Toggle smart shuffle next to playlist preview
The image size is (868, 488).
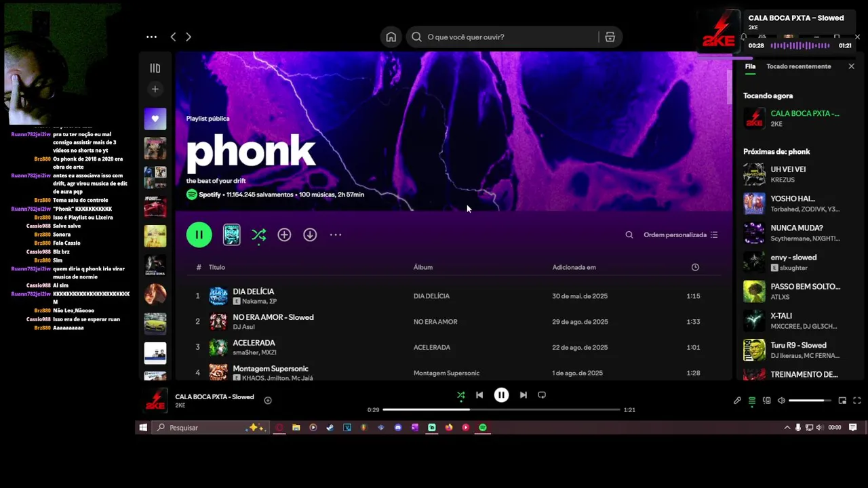pos(258,235)
